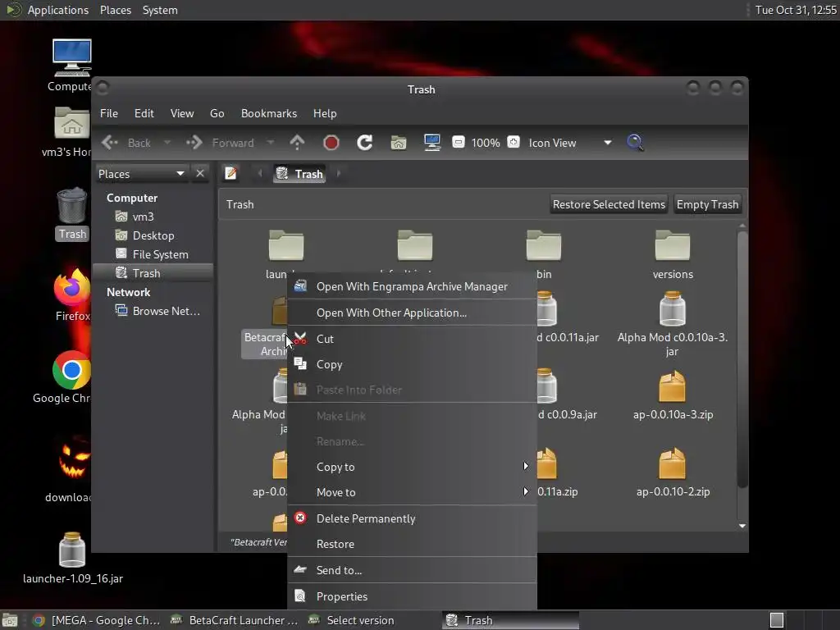The image size is (840, 630).
Task: Toggle location text entry pencil icon
Action: point(231,174)
